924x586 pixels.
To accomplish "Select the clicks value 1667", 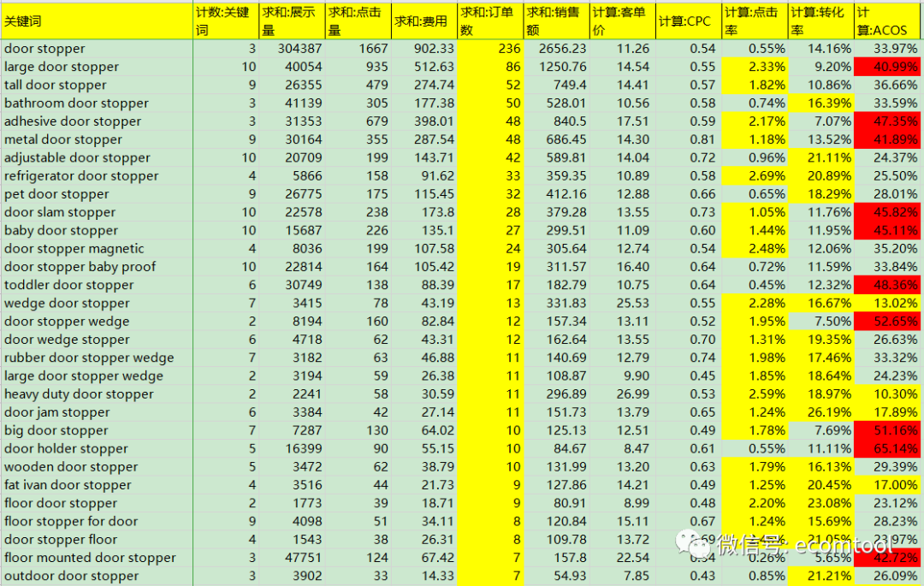I will (x=358, y=48).
